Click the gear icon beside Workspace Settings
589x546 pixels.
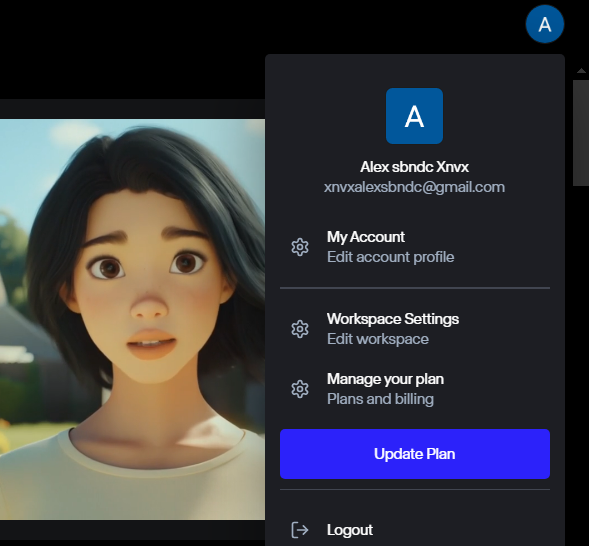(x=300, y=329)
